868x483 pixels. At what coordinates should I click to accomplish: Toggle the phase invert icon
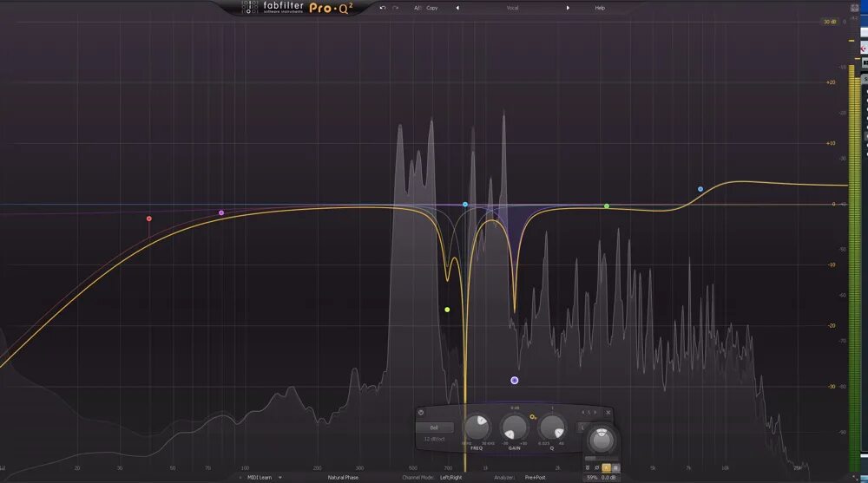coord(597,468)
